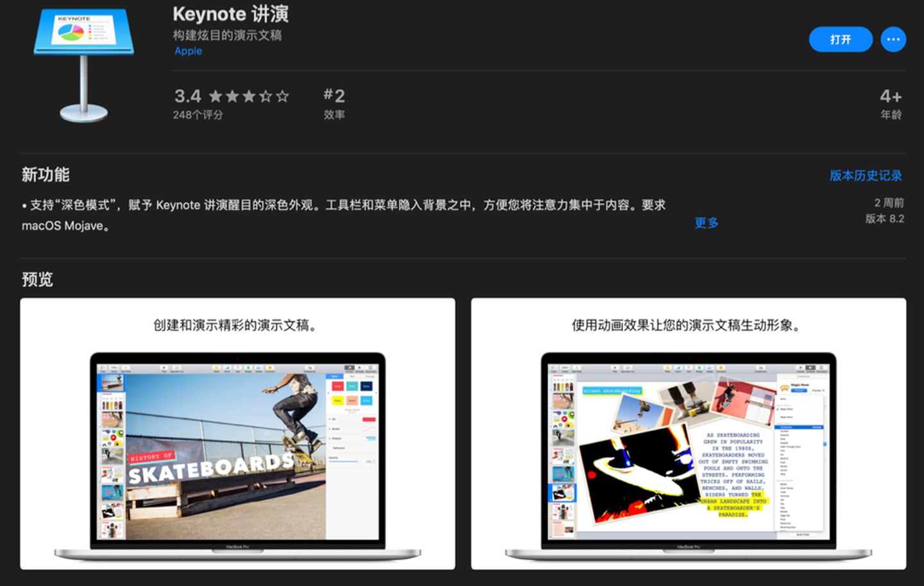The height and width of the screenshot is (586, 924).
Task: Click the 3.4 rating score
Action: [x=187, y=96]
